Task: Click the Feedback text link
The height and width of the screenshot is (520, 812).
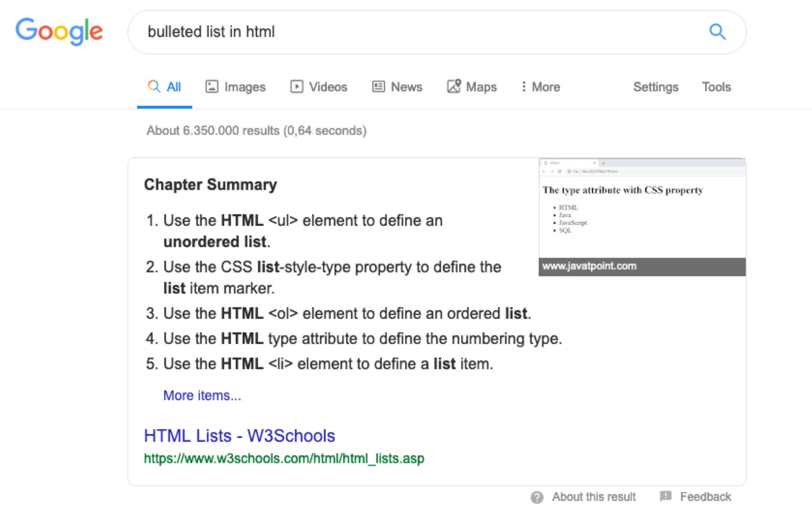Action: (x=705, y=497)
